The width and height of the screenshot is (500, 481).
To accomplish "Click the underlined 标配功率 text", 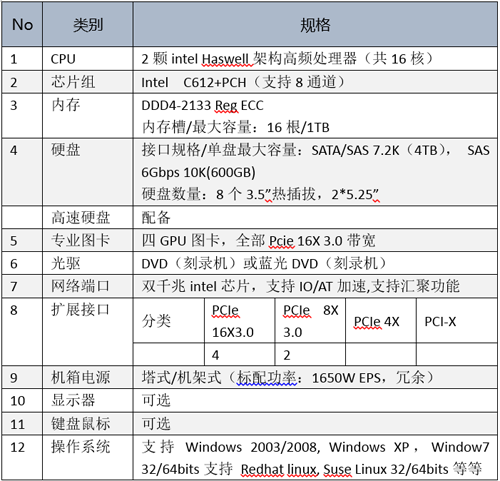I will click(267, 378).
